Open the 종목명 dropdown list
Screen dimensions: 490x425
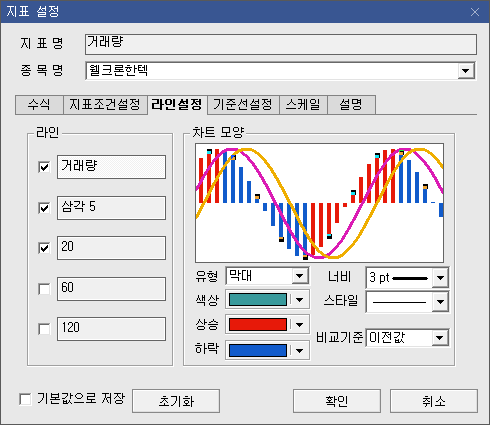pyautogui.click(x=466, y=71)
